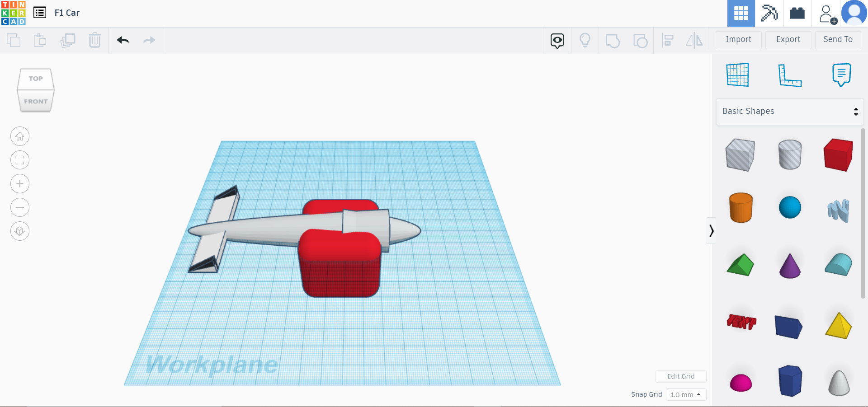
Task: Click the Paste toolbar icon
Action: point(40,40)
